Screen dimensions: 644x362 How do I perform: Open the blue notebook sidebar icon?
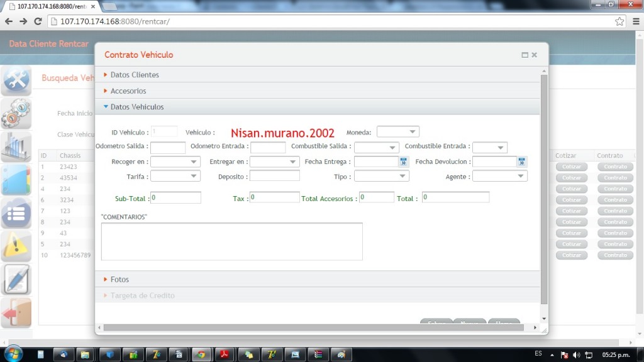pos(16,180)
